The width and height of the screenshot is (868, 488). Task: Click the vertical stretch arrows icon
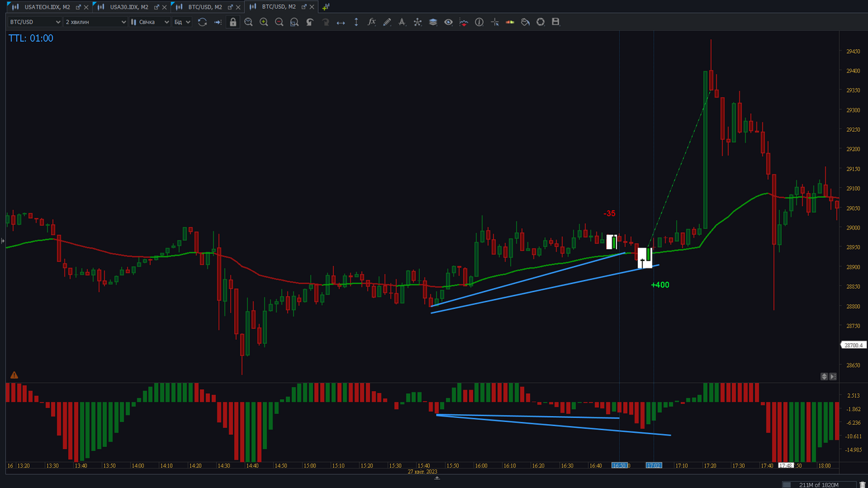click(356, 22)
